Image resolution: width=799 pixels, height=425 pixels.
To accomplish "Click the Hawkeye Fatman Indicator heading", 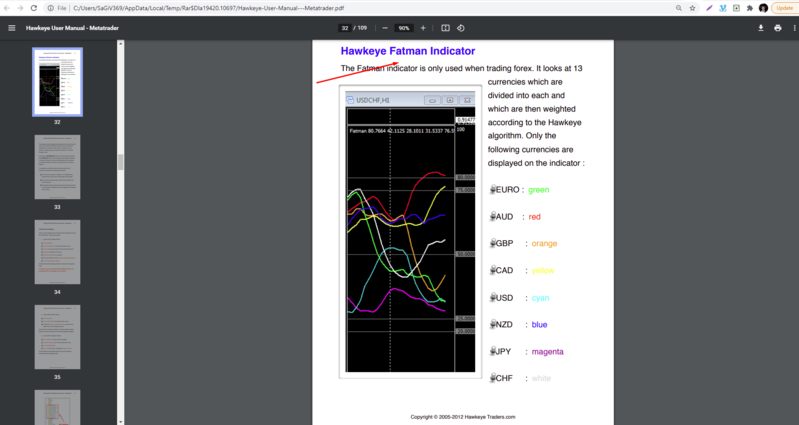I will tap(408, 51).
